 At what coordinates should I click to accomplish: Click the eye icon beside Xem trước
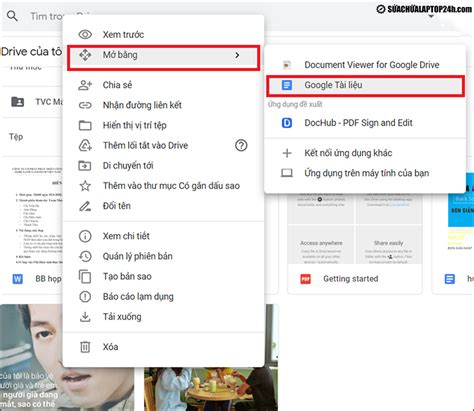[x=85, y=34]
